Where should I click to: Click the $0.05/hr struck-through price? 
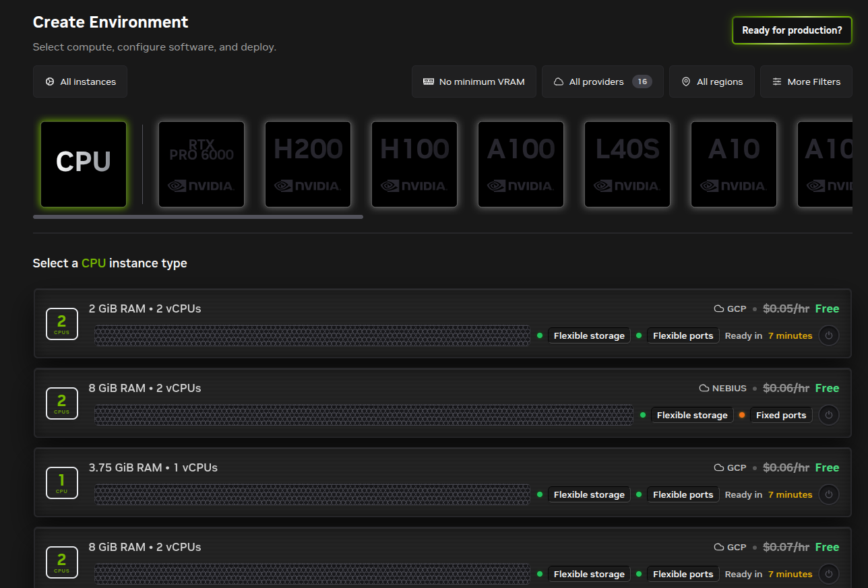click(x=786, y=308)
